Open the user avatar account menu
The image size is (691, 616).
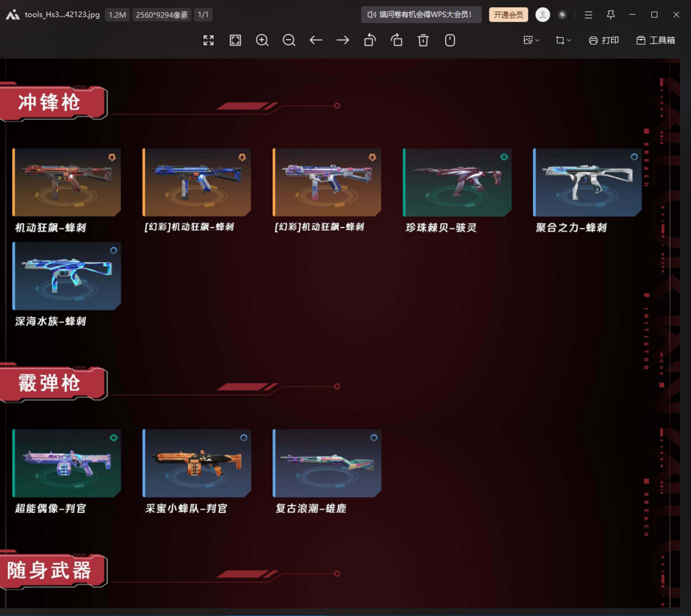click(x=543, y=15)
